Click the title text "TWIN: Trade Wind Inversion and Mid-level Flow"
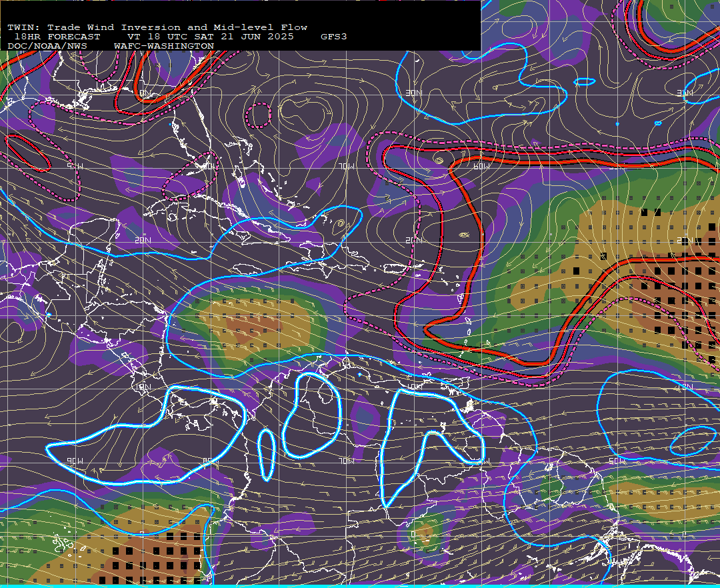 tap(157, 27)
